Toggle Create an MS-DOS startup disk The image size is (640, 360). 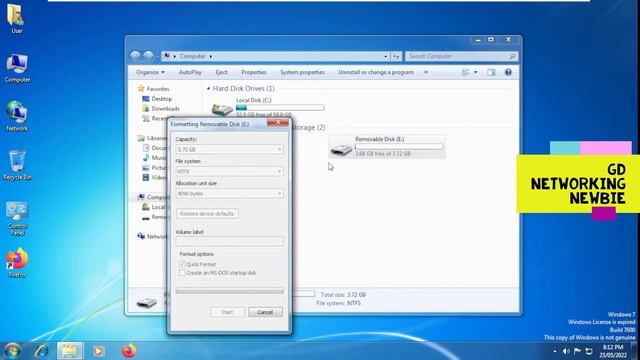click(182, 273)
